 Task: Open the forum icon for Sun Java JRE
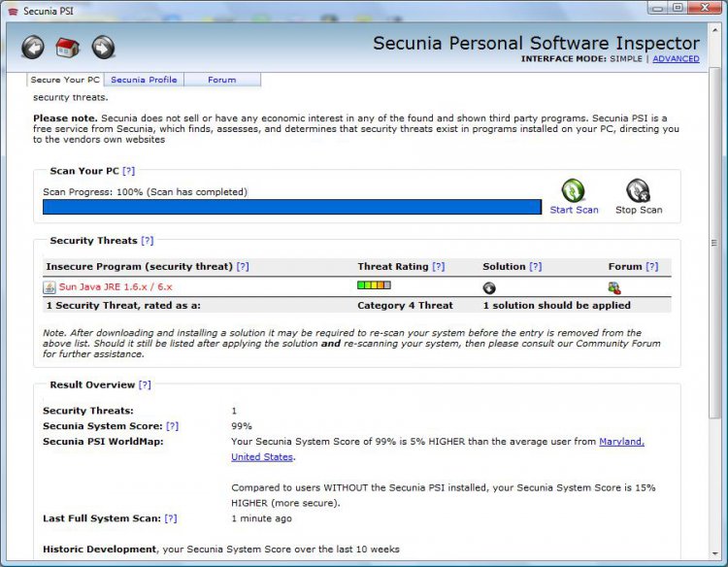(614, 288)
